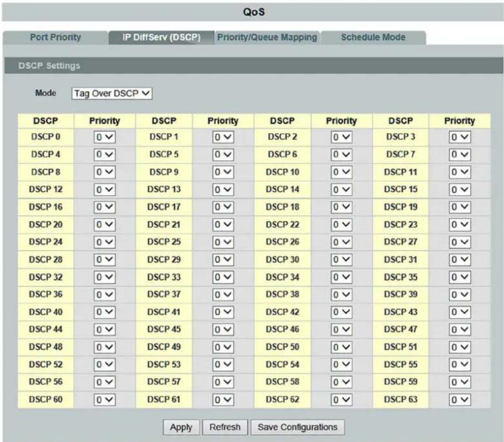Change priority of DSCP 31
This screenshot has height=442, width=504.
point(460,259)
